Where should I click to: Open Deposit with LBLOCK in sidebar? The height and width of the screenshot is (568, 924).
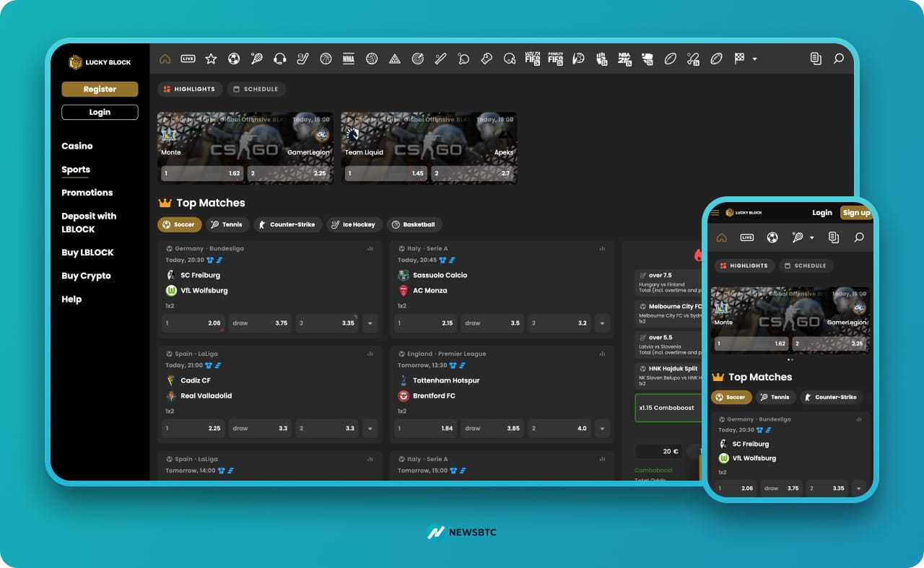[x=89, y=222]
